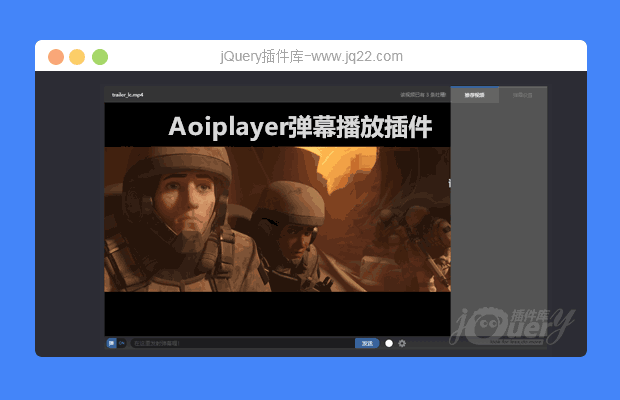Click the yellow minimize window button

pos(77,57)
